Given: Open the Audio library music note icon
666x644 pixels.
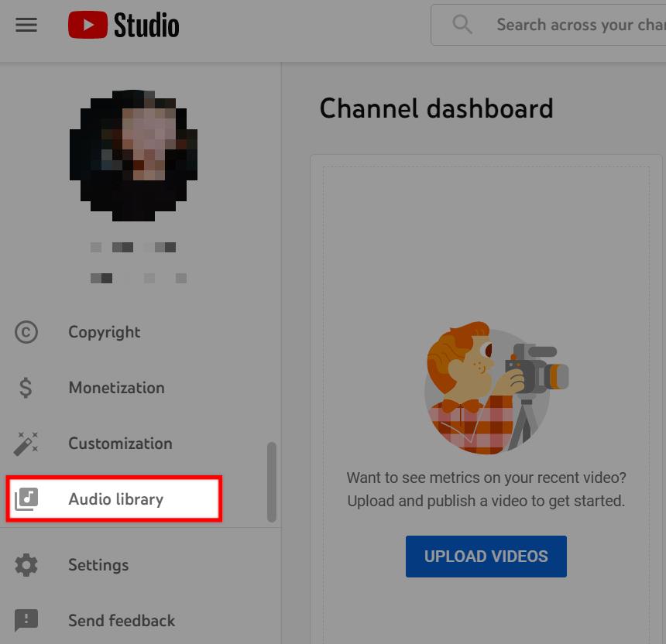Looking at the screenshot, I should (x=26, y=499).
